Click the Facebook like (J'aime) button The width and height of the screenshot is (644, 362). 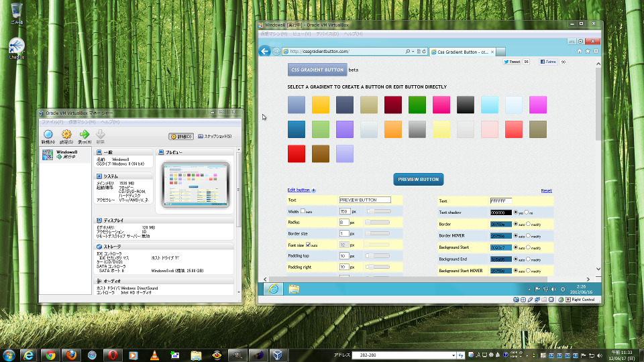(x=548, y=62)
